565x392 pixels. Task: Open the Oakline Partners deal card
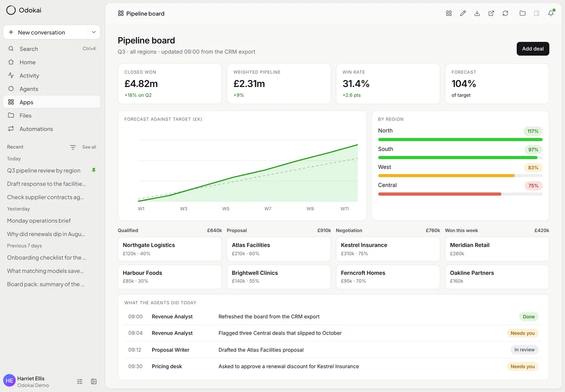497,277
